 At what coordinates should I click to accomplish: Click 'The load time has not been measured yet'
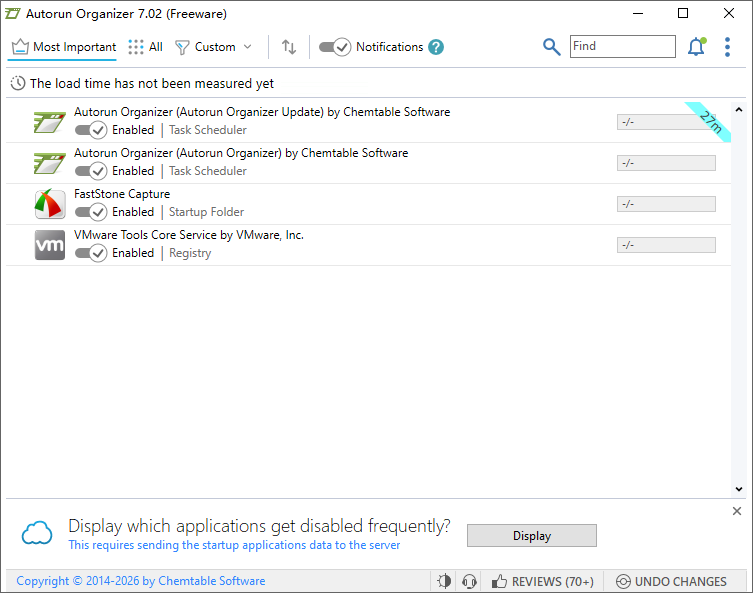point(152,84)
